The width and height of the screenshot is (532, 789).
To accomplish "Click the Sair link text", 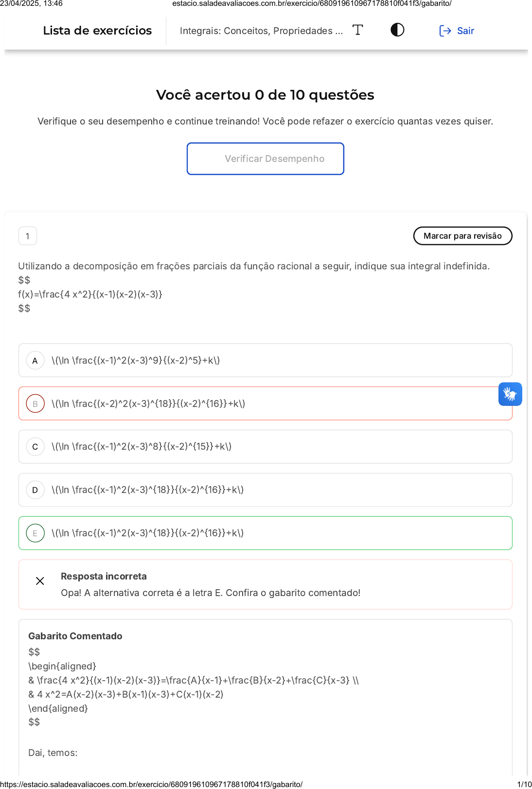I will click(465, 31).
